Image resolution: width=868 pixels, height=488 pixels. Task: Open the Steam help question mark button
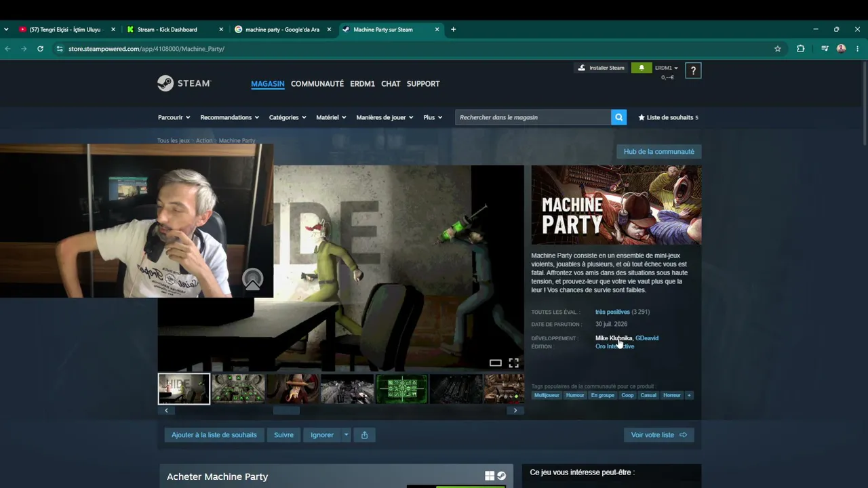click(693, 70)
